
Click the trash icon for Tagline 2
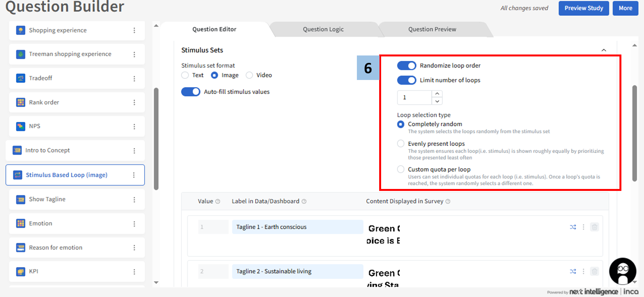pos(594,272)
